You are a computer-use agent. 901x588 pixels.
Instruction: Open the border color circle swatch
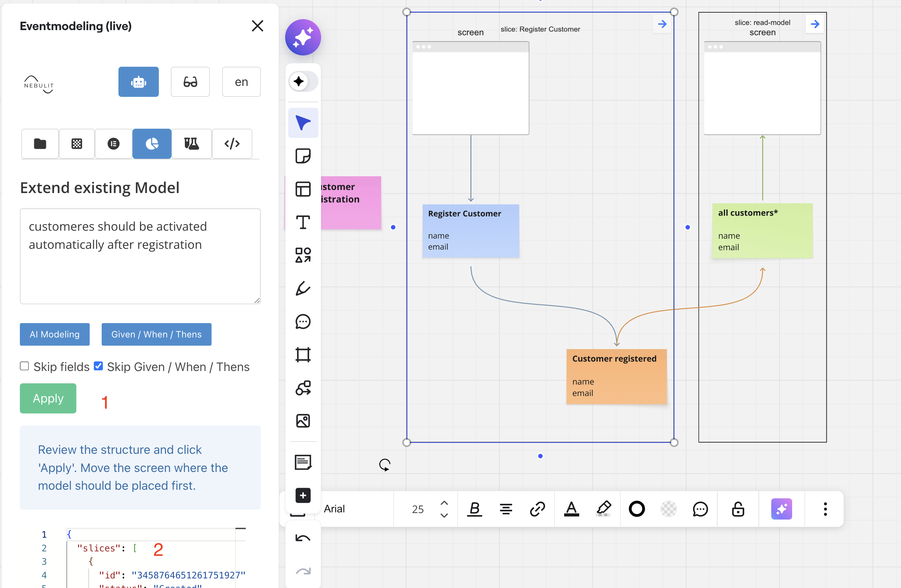636,509
